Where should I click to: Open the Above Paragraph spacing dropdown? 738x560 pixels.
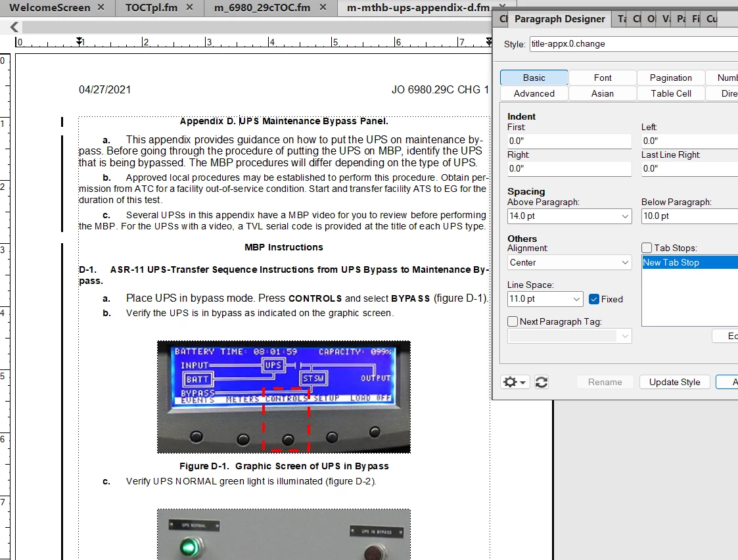click(625, 216)
